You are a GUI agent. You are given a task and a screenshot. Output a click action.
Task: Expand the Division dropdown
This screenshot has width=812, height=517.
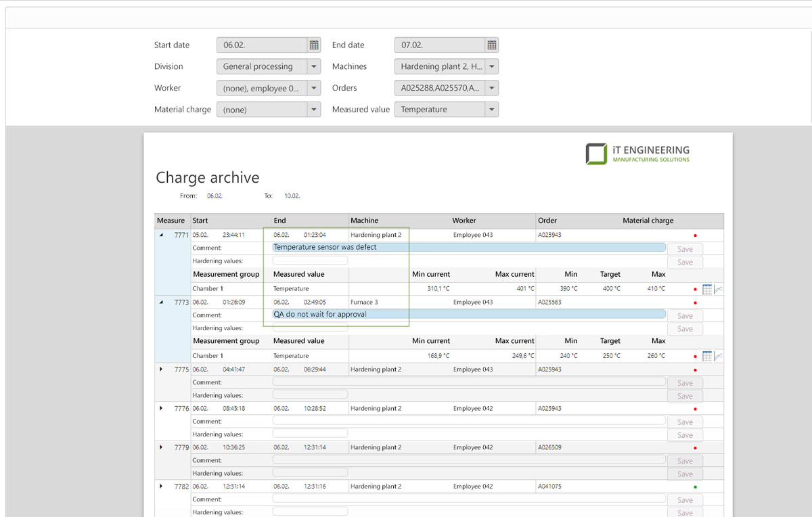click(313, 67)
